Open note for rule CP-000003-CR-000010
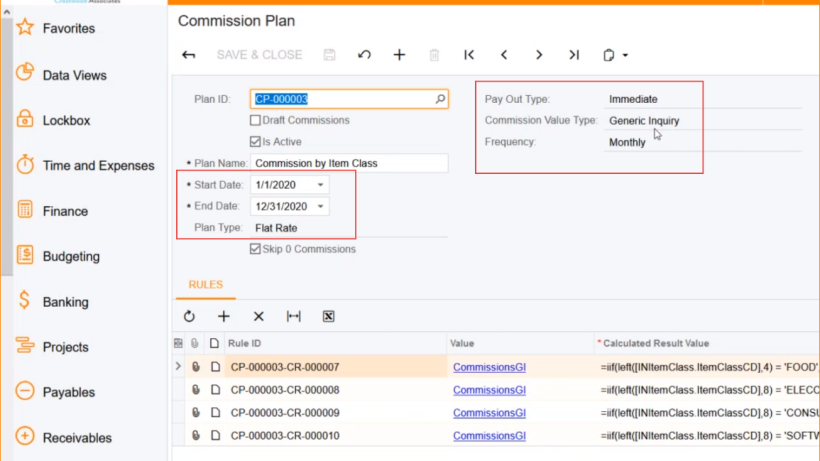 coord(215,435)
